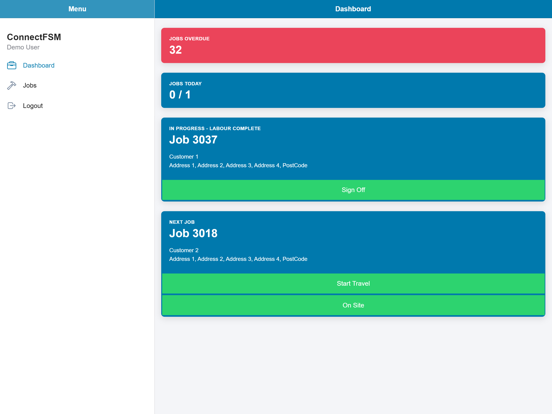Click the Customer 1 text
Viewport: 552px width, 414px height.
tap(184, 157)
